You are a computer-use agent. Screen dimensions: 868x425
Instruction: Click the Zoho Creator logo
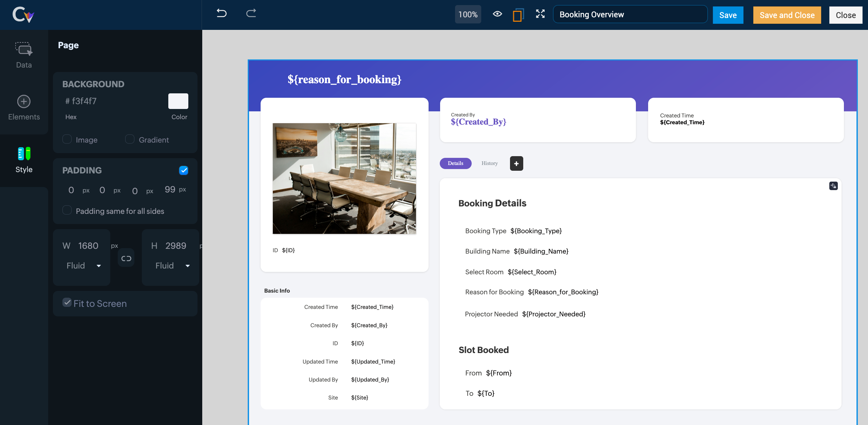(x=23, y=15)
